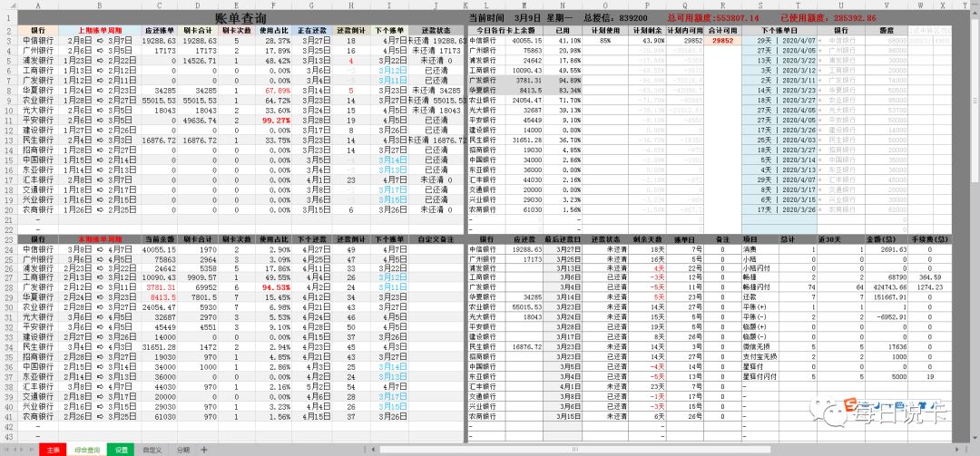Click the 应还账单 header cell
Screen dimensions: 980x456
pos(160,30)
